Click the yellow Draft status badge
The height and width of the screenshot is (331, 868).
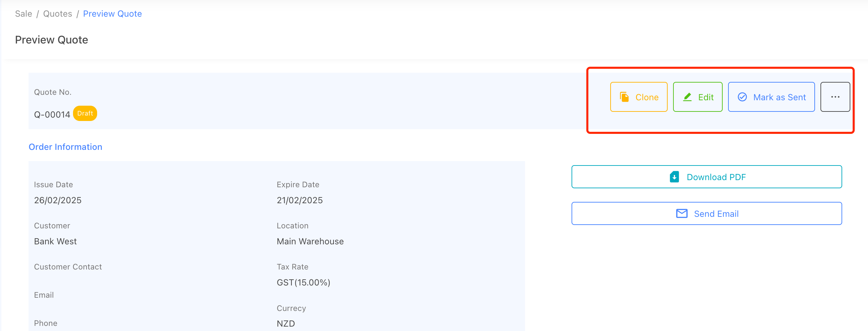[85, 114]
